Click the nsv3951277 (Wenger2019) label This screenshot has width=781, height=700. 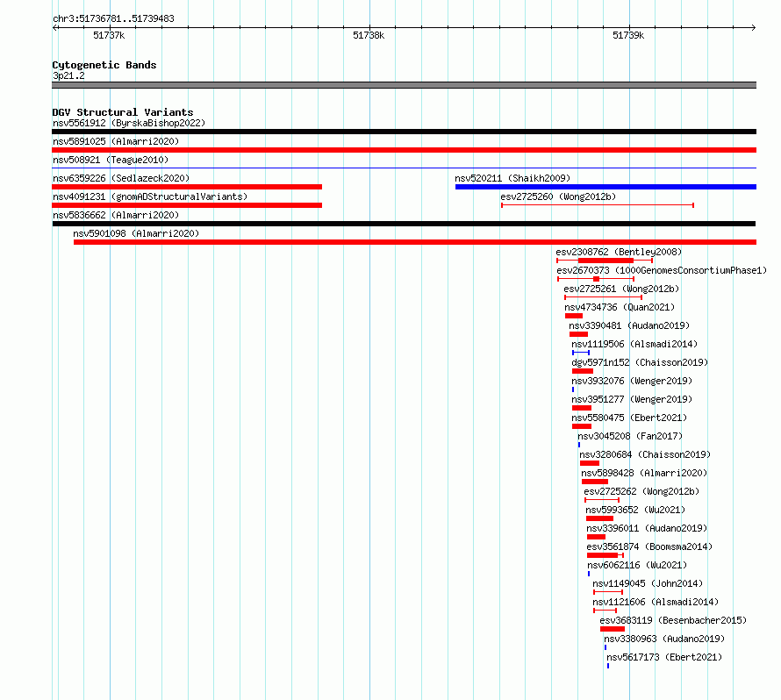coord(632,399)
